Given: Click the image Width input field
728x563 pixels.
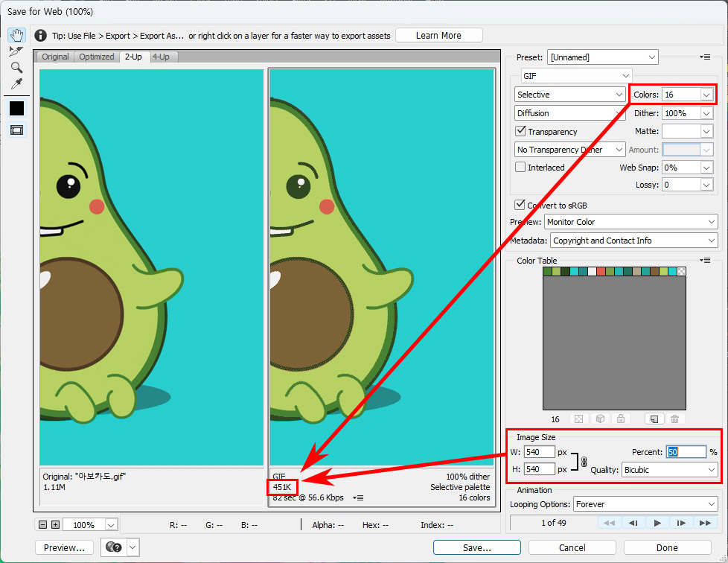Looking at the screenshot, I should click(540, 452).
